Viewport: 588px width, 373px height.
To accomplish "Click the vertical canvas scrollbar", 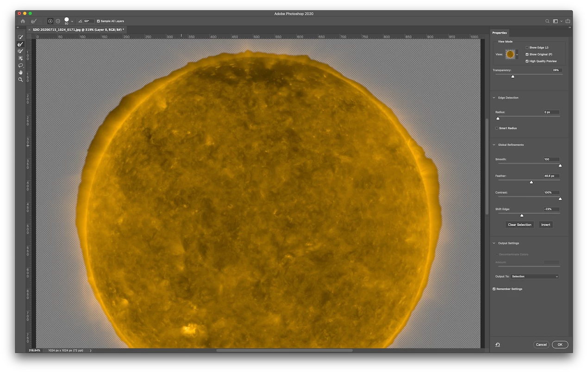I will [486, 166].
